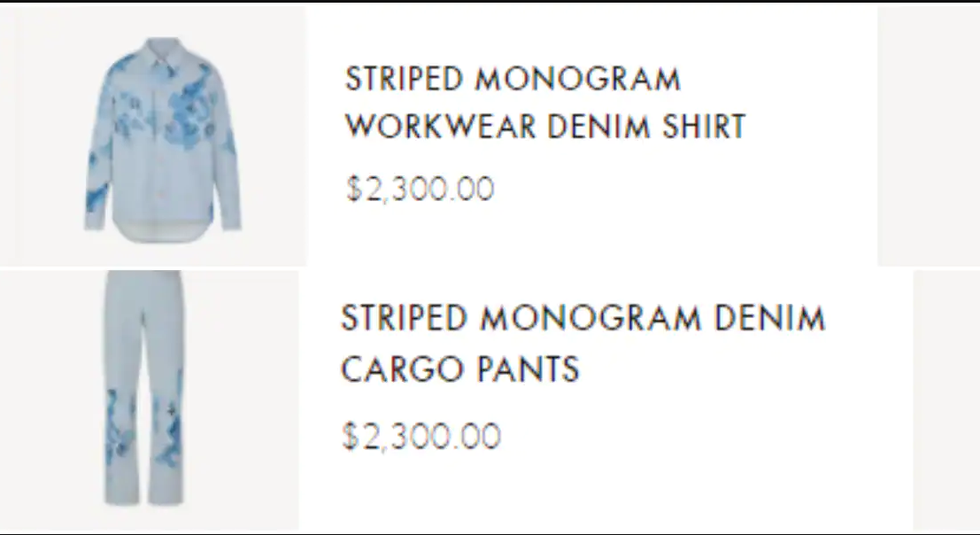Click the word DENIM in the pants title
The width and height of the screenshot is (980, 535).
pos(768,318)
